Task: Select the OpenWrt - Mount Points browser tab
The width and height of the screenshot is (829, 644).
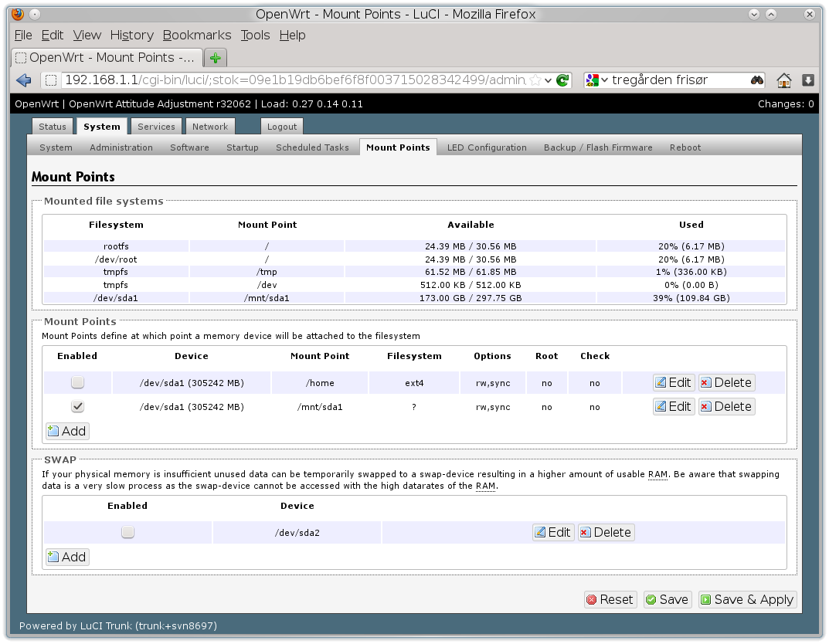Action: click(x=107, y=58)
